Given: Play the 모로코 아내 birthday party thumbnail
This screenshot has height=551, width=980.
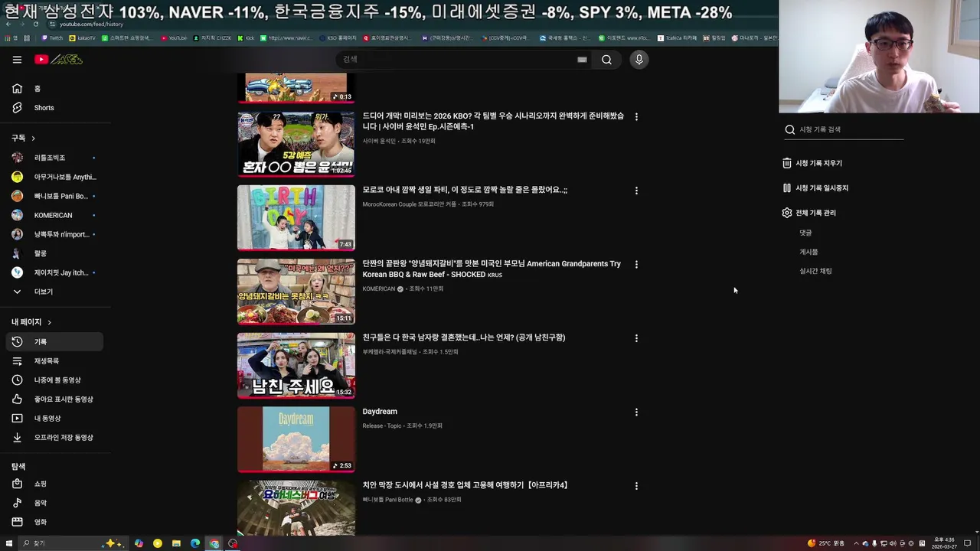Looking at the screenshot, I should click(x=296, y=217).
